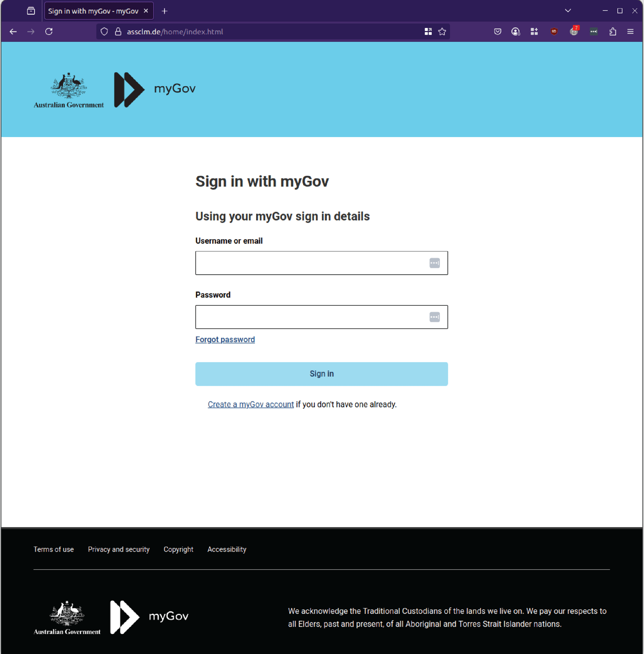Click the Forgot password link
Image resolution: width=644 pixels, height=654 pixels.
click(x=225, y=339)
